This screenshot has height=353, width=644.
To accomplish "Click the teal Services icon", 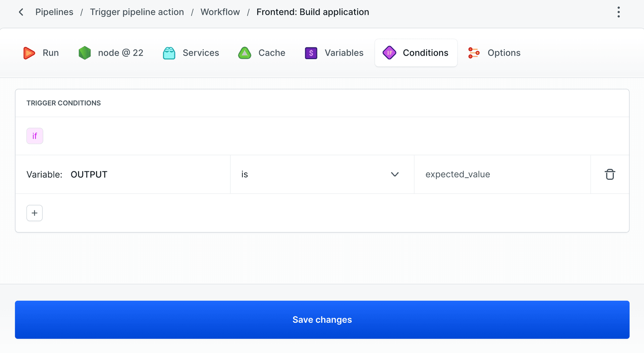I will (169, 53).
